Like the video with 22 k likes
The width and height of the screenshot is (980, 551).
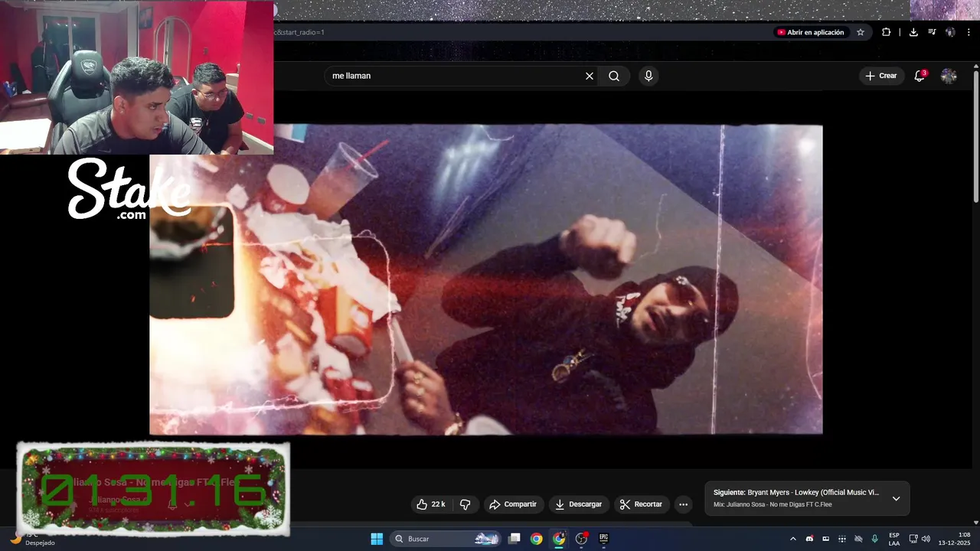point(431,504)
